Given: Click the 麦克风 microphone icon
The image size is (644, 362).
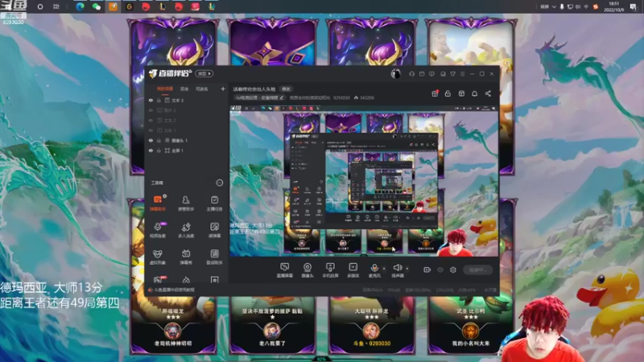Looking at the screenshot, I should click(x=374, y=268).
